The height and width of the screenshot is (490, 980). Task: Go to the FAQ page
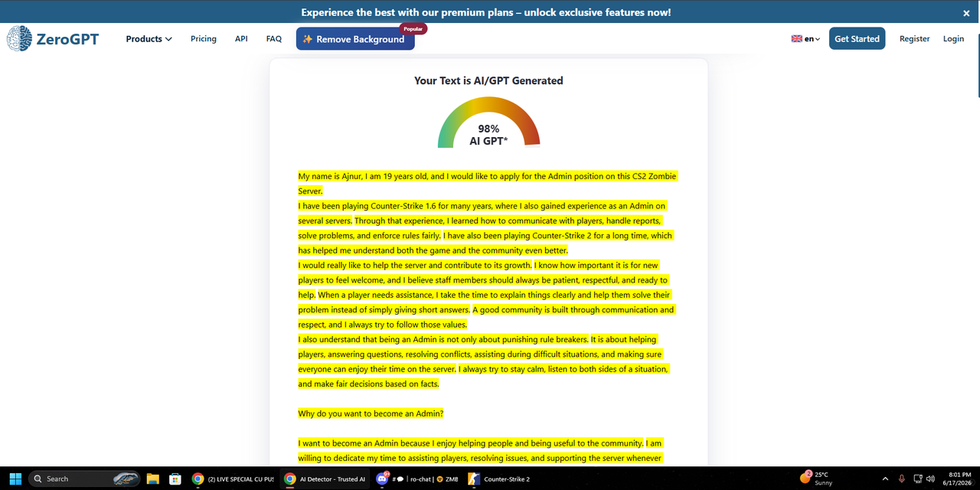pos(274,38)
